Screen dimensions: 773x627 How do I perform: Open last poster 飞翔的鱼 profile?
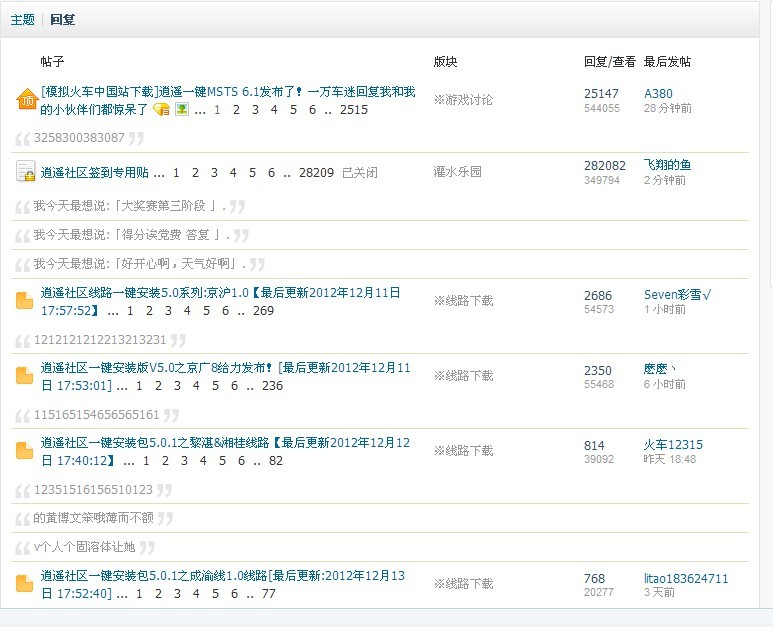667,165
